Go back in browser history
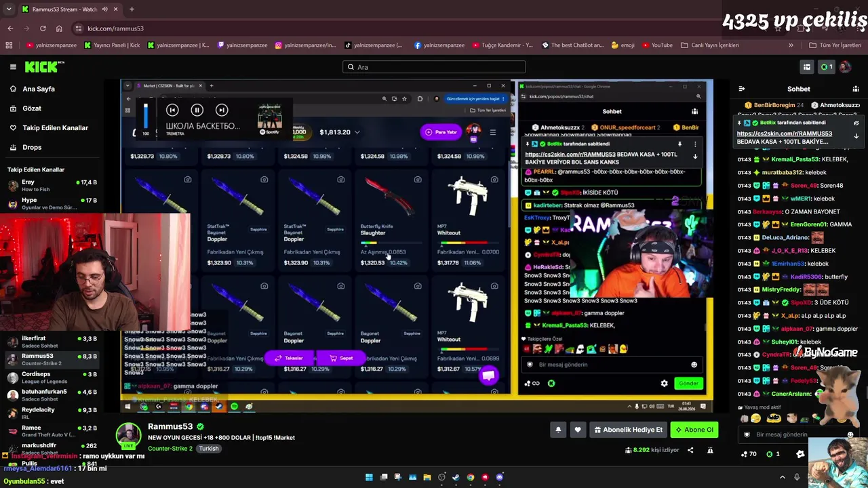868x488 pixels. tap(10, 28)
